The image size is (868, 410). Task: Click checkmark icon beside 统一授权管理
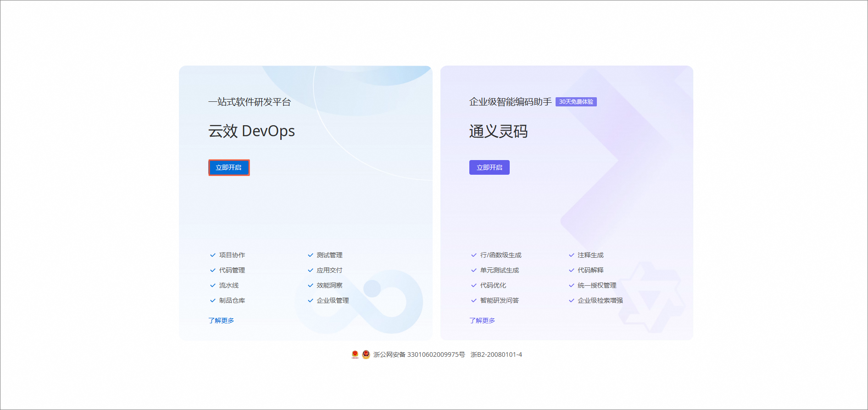point(572,285)
